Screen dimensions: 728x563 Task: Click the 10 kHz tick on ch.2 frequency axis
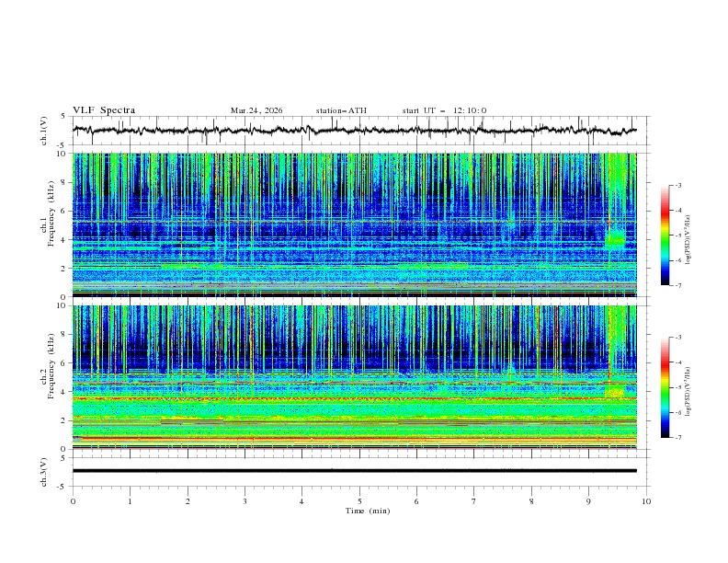pyautogui.click(x=63, y=305)
